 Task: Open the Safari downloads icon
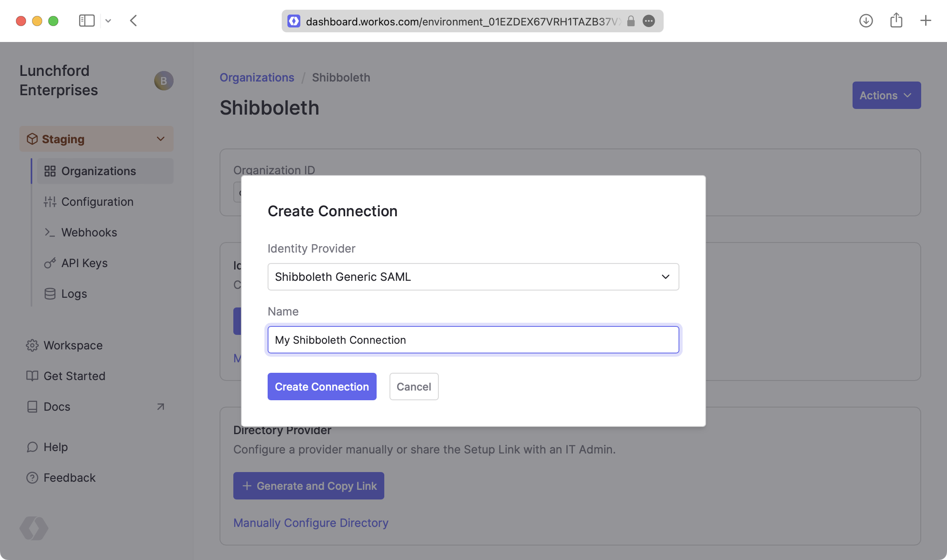coord(866,21)
